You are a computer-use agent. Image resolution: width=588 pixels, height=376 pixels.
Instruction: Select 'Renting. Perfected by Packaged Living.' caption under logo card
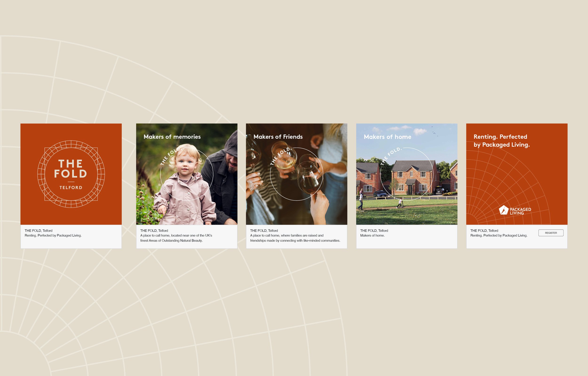(53, 235)
